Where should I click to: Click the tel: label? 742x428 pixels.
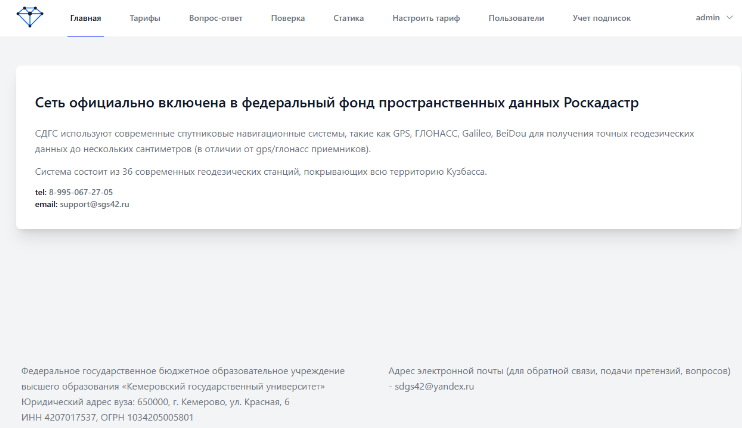(41, 192)
